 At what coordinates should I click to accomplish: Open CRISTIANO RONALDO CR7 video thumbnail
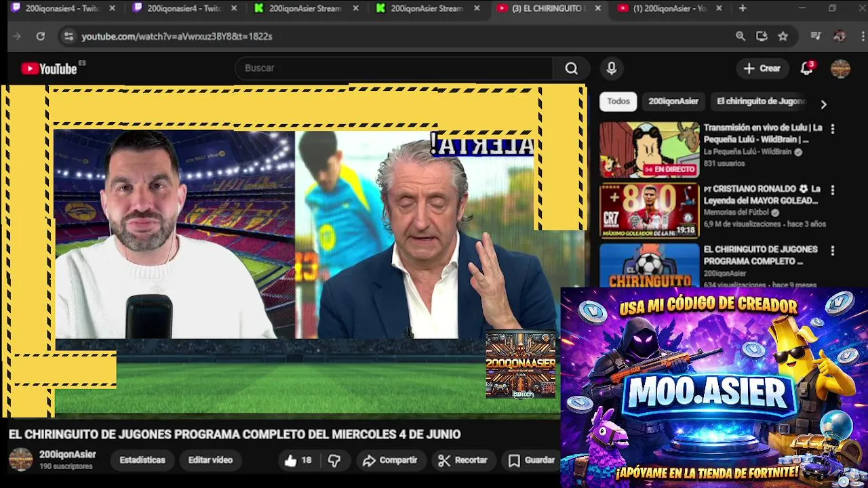click(649, 211)
